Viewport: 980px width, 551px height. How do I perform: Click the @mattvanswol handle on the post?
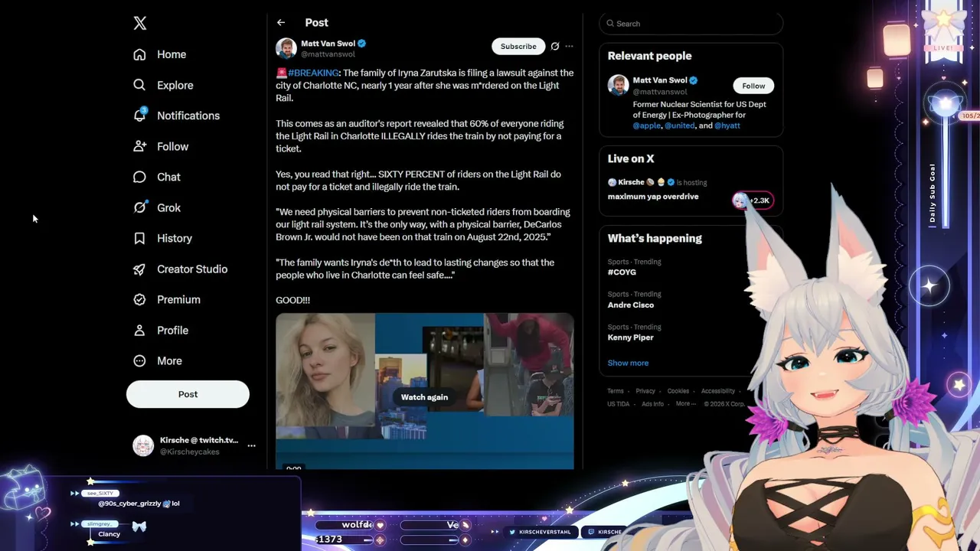[328, 54]
